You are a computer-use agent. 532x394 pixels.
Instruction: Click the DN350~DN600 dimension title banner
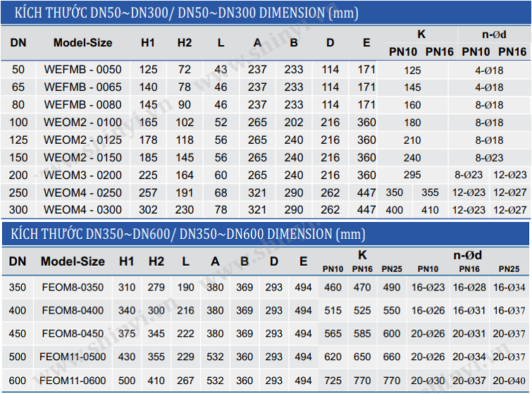[188, 234]
